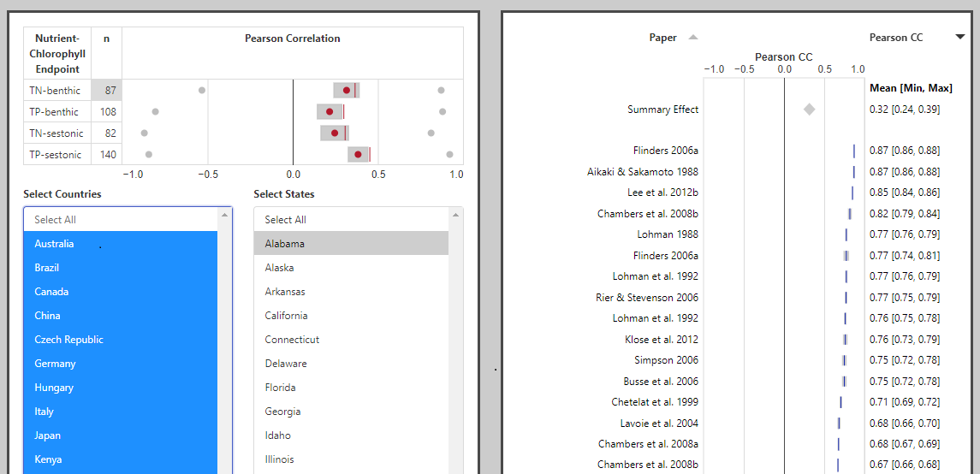Select the TN-benthic endpoint row label

[x=56, y=90]
